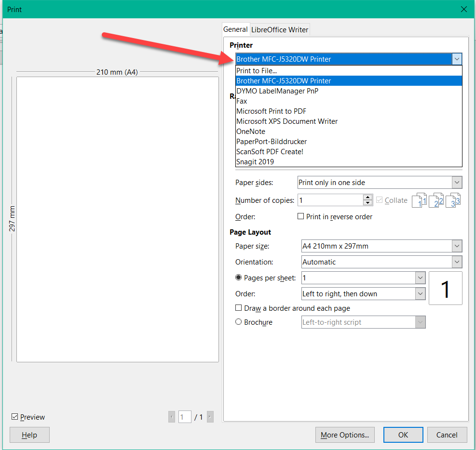
Task: Click the collate icon showing "3 3"
Action: pyautogui.click(x=453, y=200)
